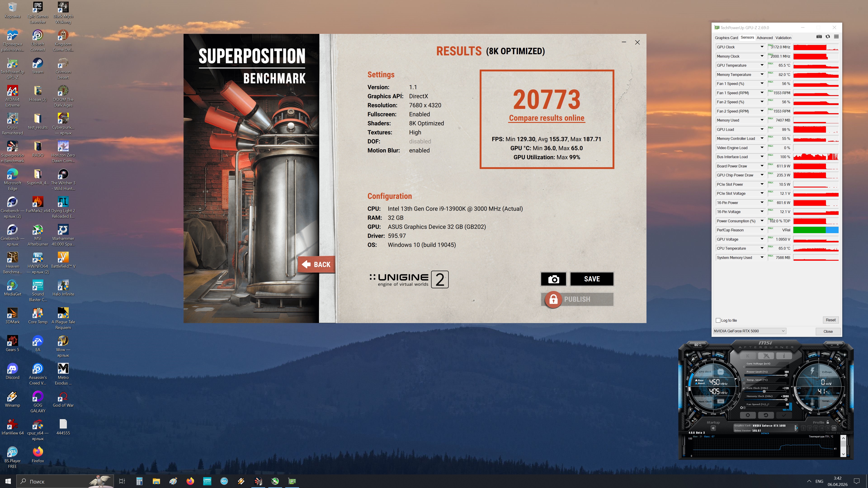Viewport: 868px width, 488px height.
Task: Click GPU-Z refresh icon
Action: pos(828,37)
